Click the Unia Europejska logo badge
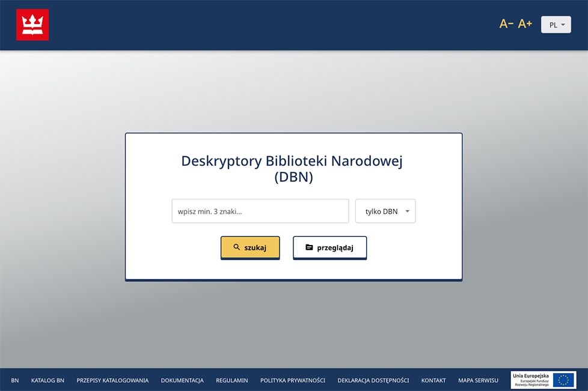This screenshot has width=588, height=391. click(x=544, y=380)
